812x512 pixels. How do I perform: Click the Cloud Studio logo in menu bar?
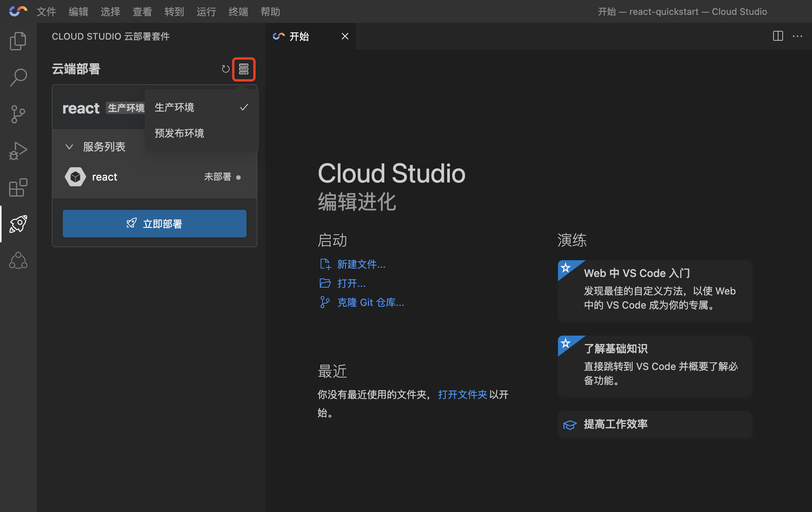point(18,11)
